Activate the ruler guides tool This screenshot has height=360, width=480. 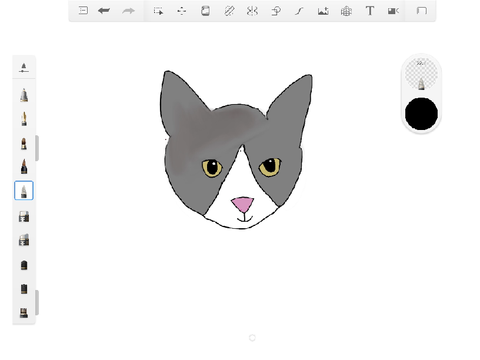pyautogui.click(x=229, y=11)
